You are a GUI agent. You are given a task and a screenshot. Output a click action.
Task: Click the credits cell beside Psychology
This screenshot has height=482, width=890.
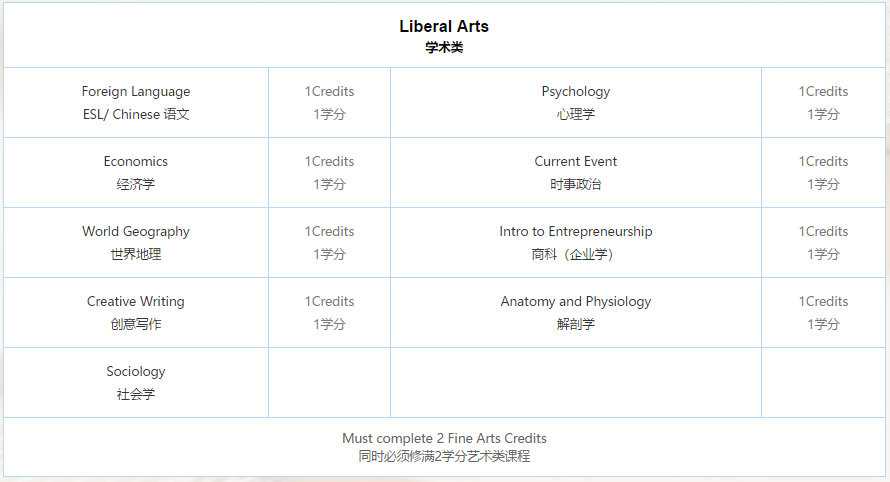click(x=823, y=102)
